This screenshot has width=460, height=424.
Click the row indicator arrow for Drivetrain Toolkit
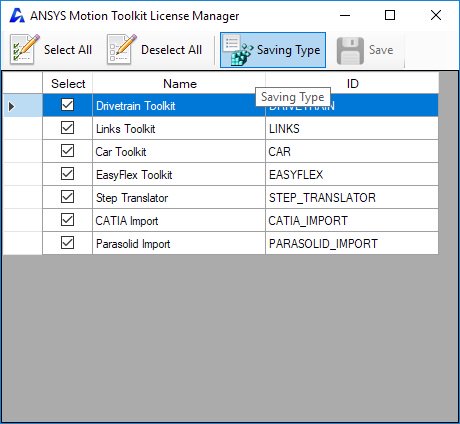[12, 106]
